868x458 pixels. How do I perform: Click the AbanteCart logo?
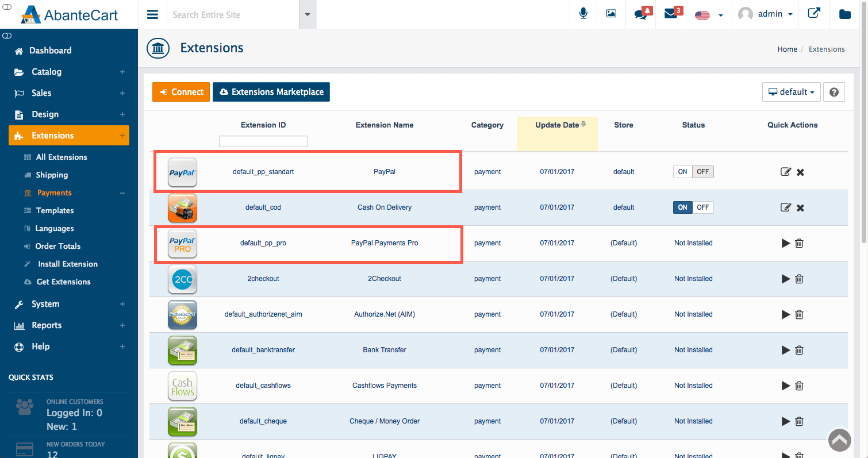(x=69, y=14)
